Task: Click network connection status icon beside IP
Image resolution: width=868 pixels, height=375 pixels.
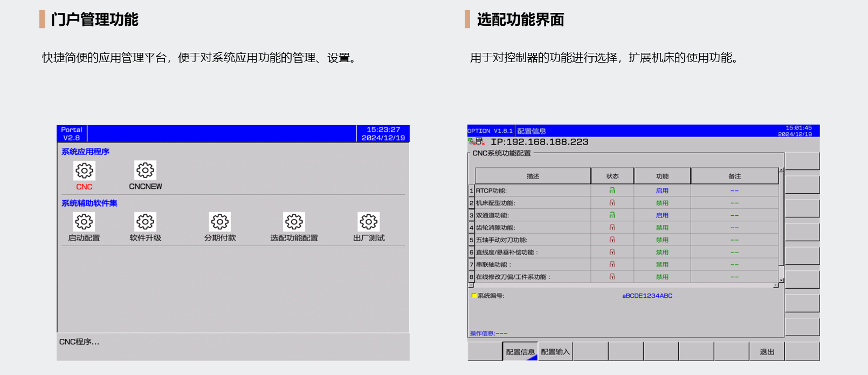Action: coord(476,142)
